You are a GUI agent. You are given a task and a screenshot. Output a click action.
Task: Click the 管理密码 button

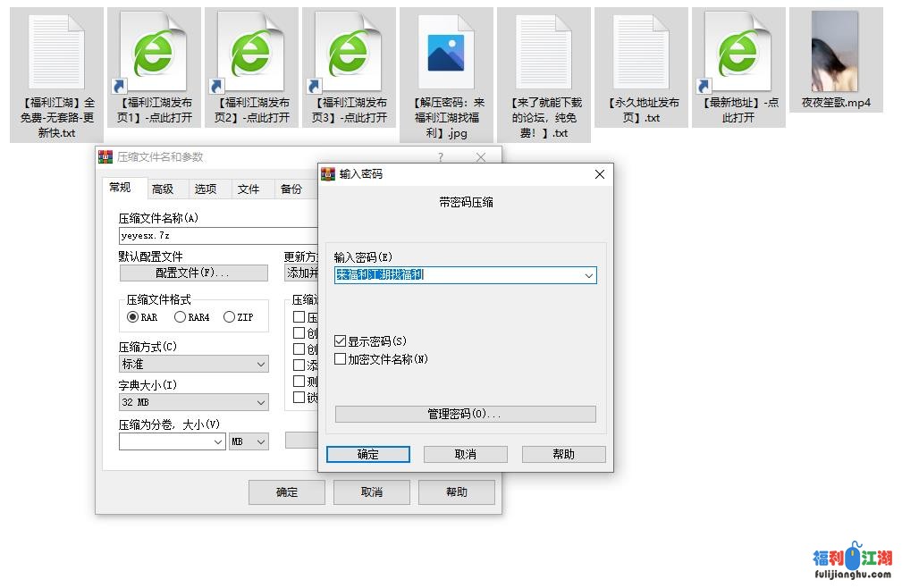click(465, 415)
